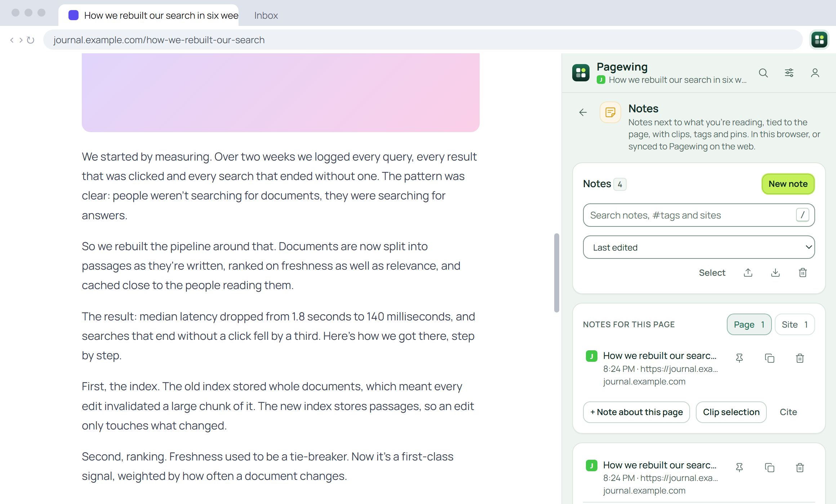Image resolution: width=836 pixels, height=504 pixels.
Task: Create a note with New note button
Action: tap(788, 184)
